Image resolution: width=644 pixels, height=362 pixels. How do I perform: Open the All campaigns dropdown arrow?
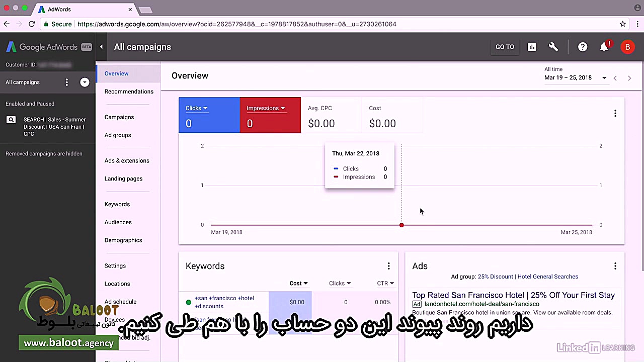[84, 82]
